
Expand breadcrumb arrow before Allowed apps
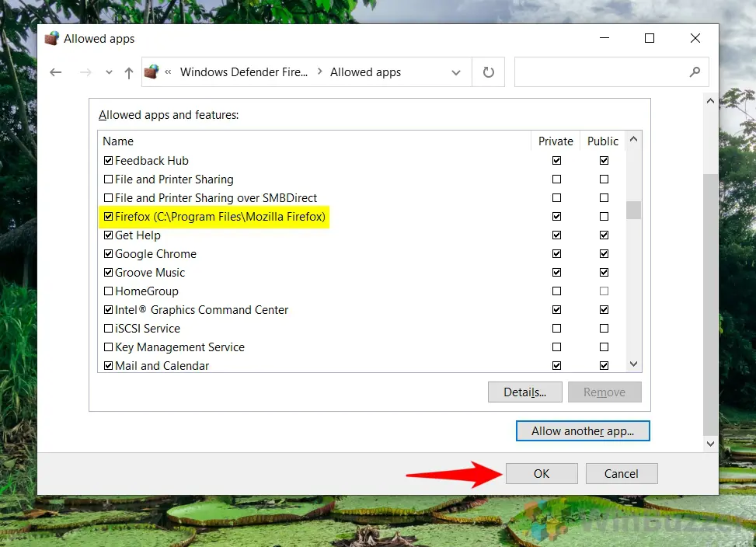coord(319,71)
